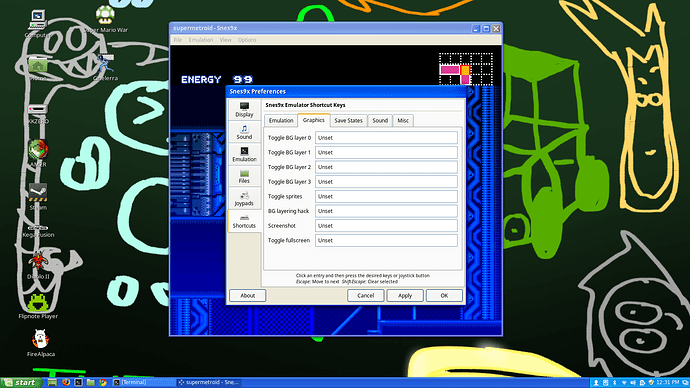Launch Firefox from the taskbar
Viewport: 690px width, 388px height.
(x=66, y=382)
